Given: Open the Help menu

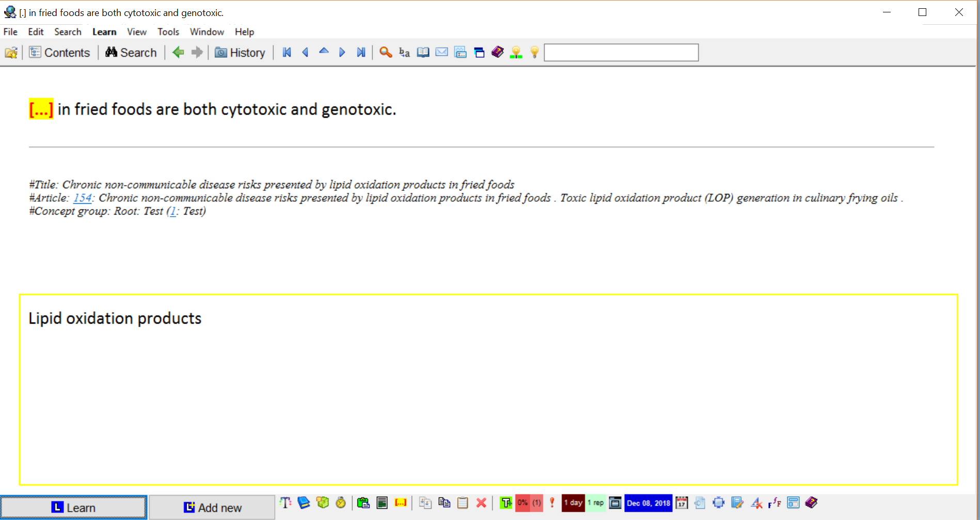Looking at the screenshot, I should [244, 32].
